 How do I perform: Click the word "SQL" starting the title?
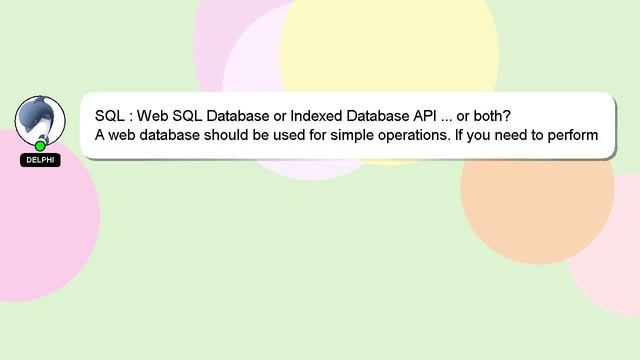(109, 116)
